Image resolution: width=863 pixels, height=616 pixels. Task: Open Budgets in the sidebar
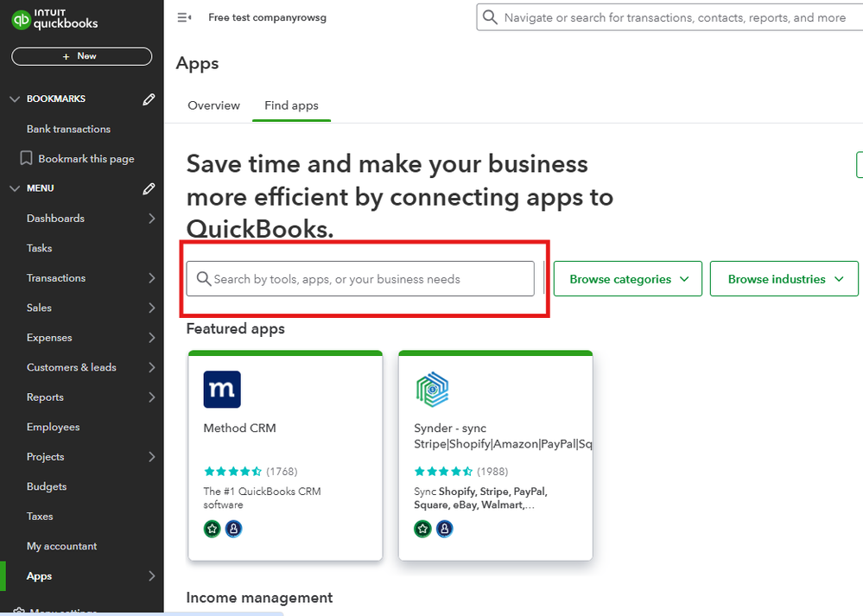pos(47,486)
